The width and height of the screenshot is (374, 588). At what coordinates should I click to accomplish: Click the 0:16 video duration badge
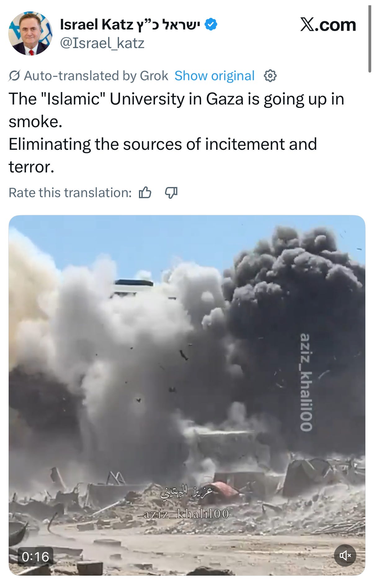pos(35,557)
